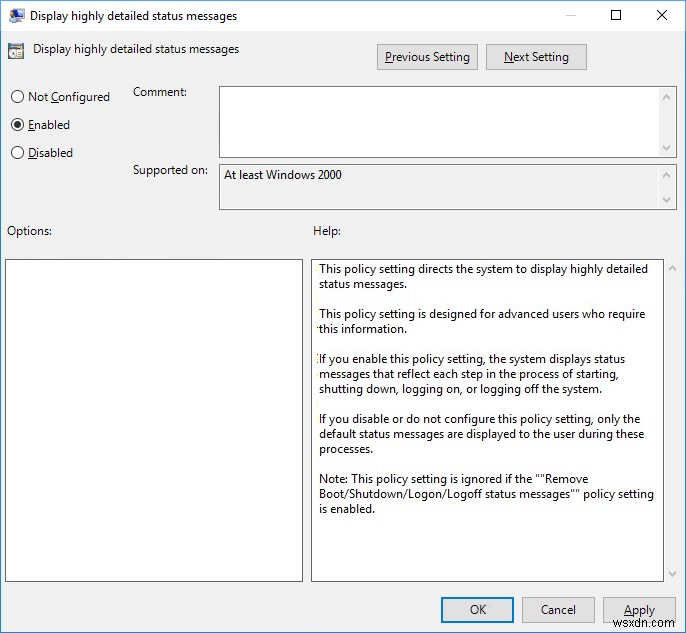Maximize the policy dialog window

[616, 15]
